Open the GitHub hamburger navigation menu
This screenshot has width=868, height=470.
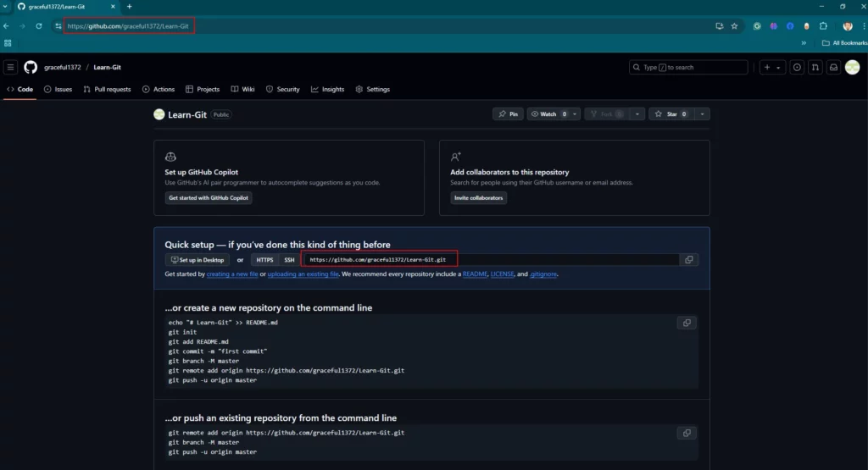point(10,68)
